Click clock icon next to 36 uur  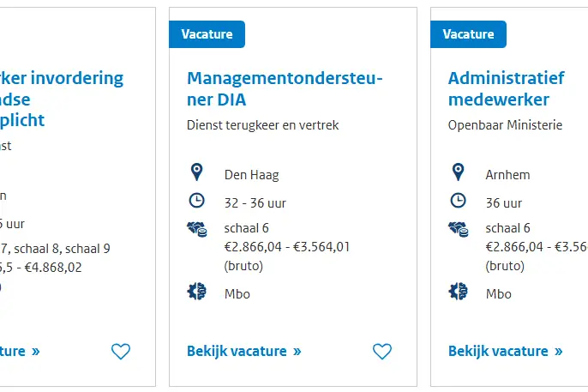[x=459, y=201]
